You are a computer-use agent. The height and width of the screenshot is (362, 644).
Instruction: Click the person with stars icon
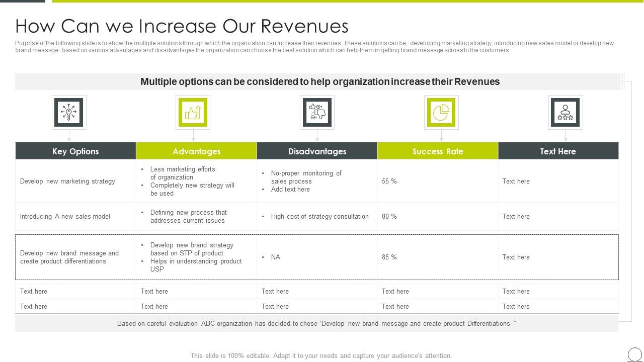point(566,112)
